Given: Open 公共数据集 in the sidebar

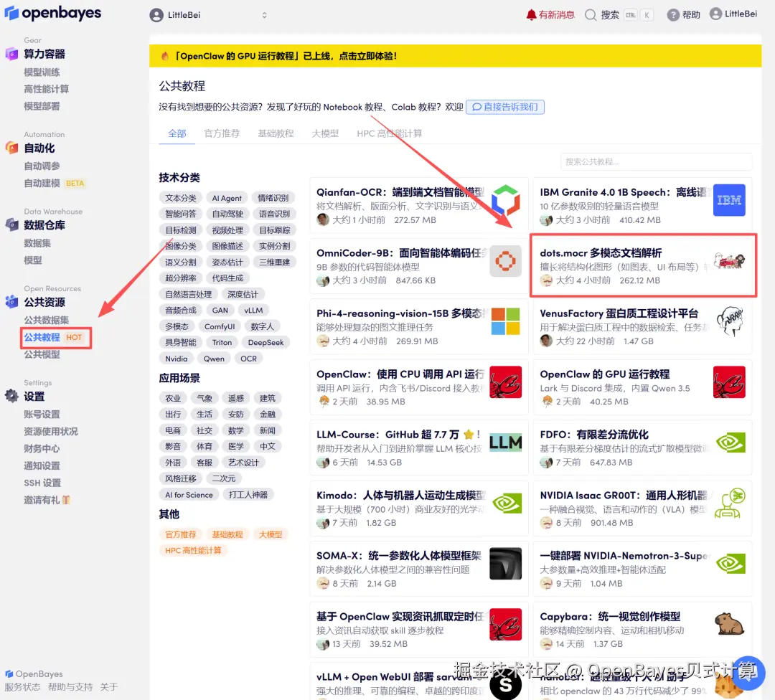Looking at the screenshot, I should [x=47, y=320].
